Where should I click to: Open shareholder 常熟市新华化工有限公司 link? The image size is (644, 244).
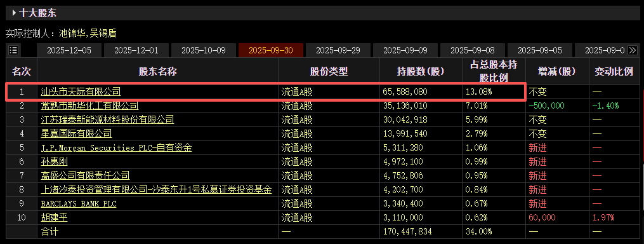[x=89, y=105]
